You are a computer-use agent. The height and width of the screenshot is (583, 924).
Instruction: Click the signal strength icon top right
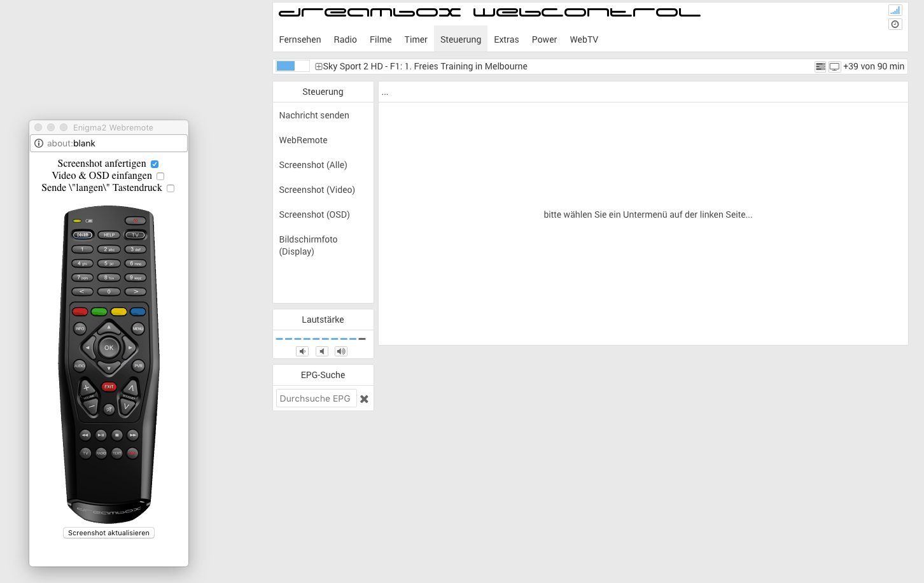click(x=895, y=10)
